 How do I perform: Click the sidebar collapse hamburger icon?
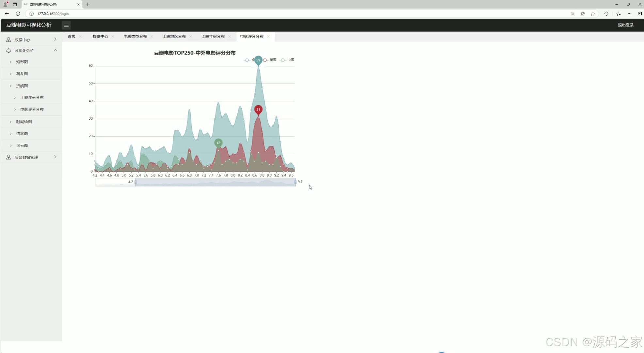point(66,25)
